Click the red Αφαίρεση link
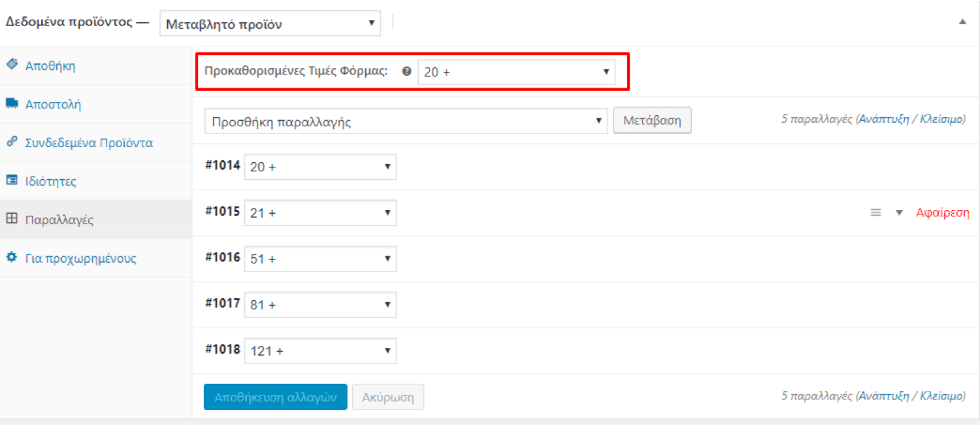 pos(942,212)
